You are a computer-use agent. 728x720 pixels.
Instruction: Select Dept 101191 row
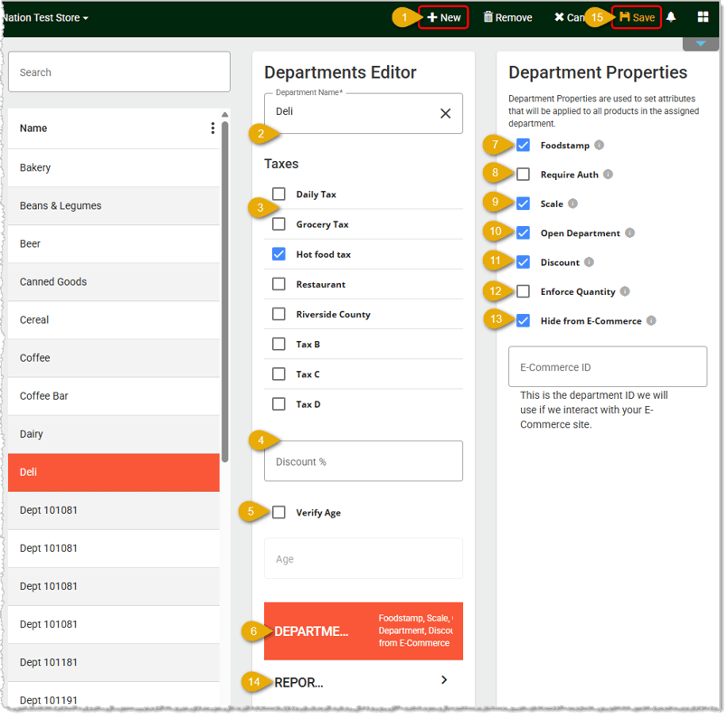(114, 696)
